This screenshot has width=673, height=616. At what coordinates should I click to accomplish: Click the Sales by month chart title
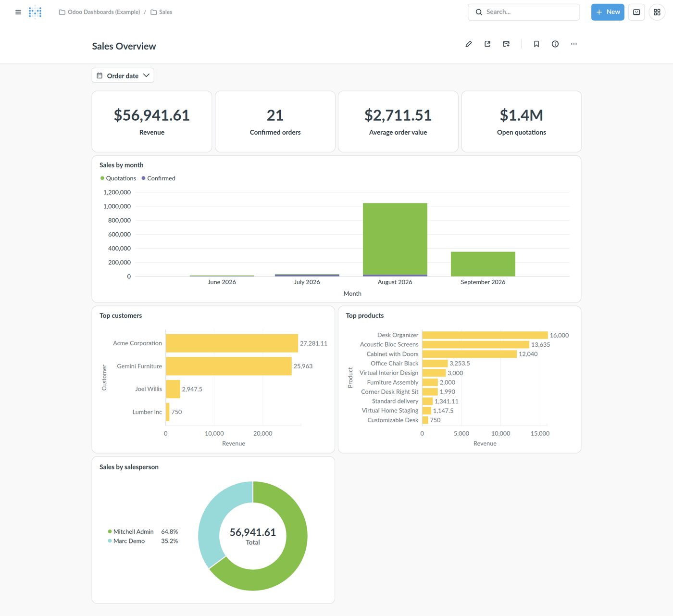coord(122,165)
